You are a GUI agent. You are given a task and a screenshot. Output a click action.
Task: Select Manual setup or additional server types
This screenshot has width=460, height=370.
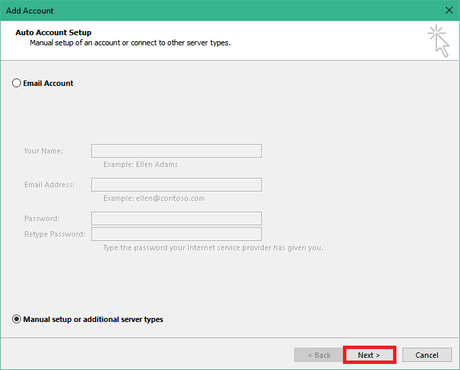pos(16,319)
